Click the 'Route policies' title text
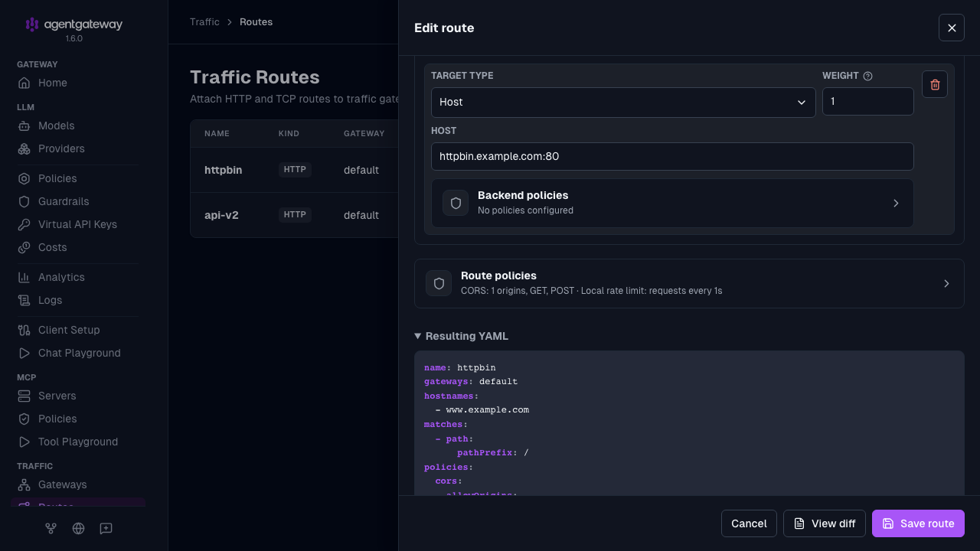 pos(498,275)
